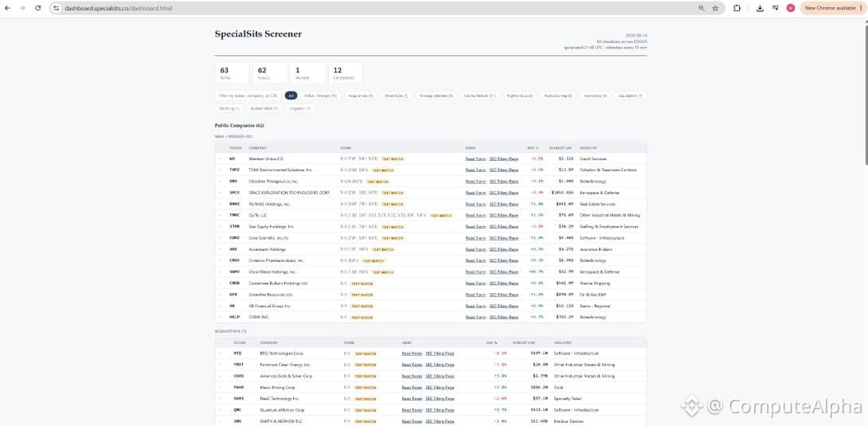Screen dimensions: 868x426
Task: Click the filter by ticker, company search box
Action: pyautogui.click(x=248, y=96)
